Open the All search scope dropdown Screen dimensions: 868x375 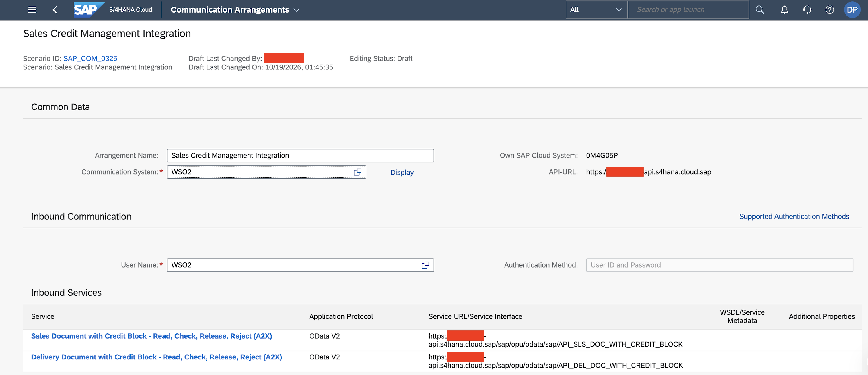click(x=596, y=10)
